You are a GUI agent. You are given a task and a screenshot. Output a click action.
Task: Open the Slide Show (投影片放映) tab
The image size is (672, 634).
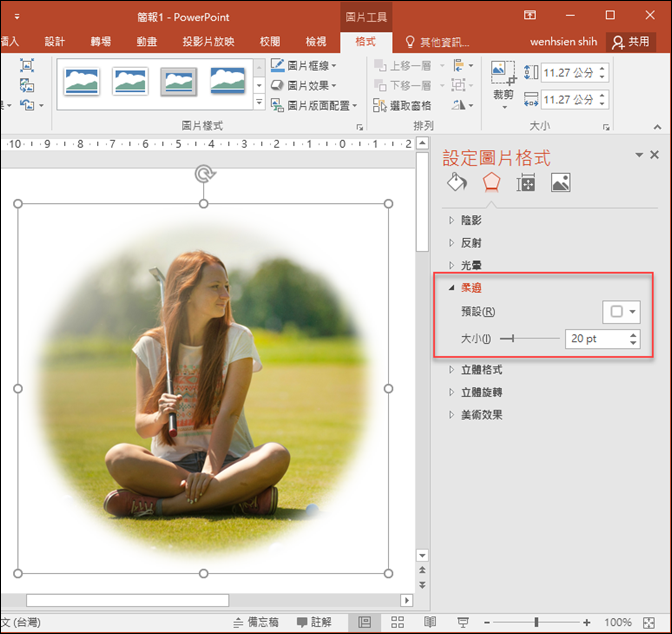pyautogui.click(x=208, y=42)
